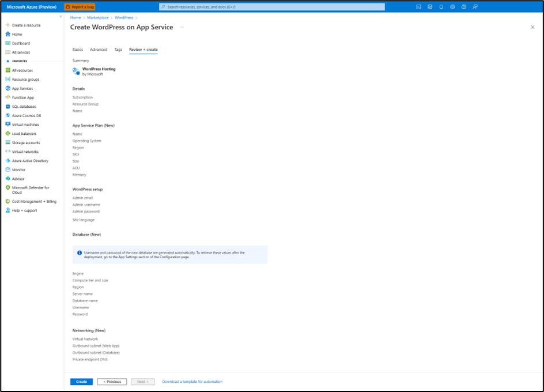Viewport: 544px width, 392px height.
Task: Go to WordPress breadcrumb link
Action: click(124, 18)
